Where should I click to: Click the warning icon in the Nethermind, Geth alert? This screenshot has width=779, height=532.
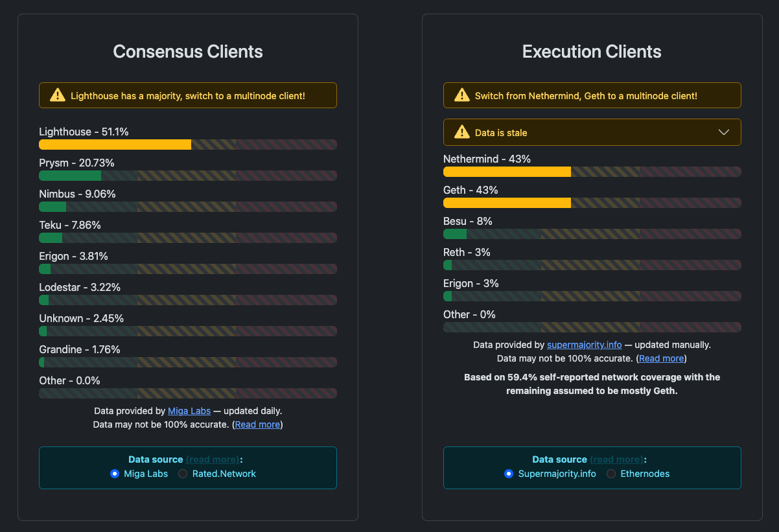(462, 95)
